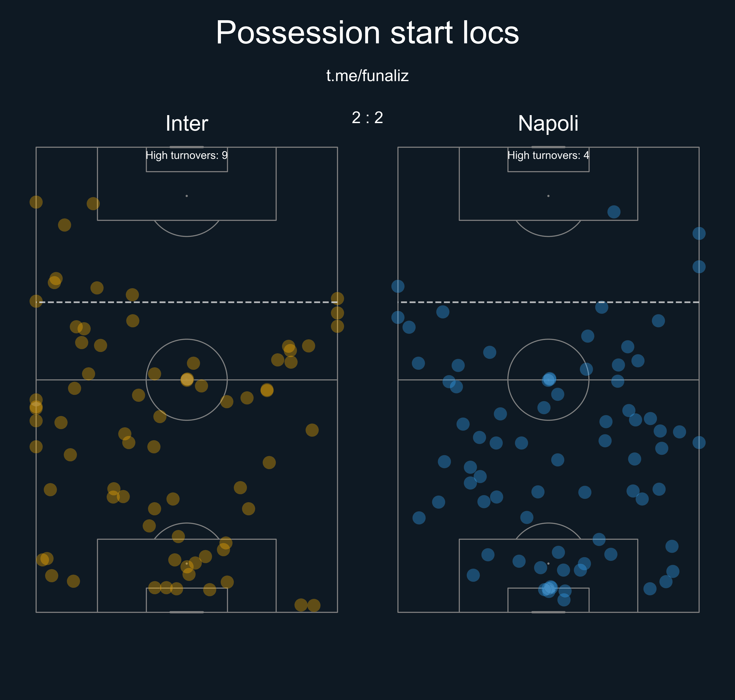735x700 pixels.
Task: Open the t.me/funaliz link
Action: (x=368, y=76)
